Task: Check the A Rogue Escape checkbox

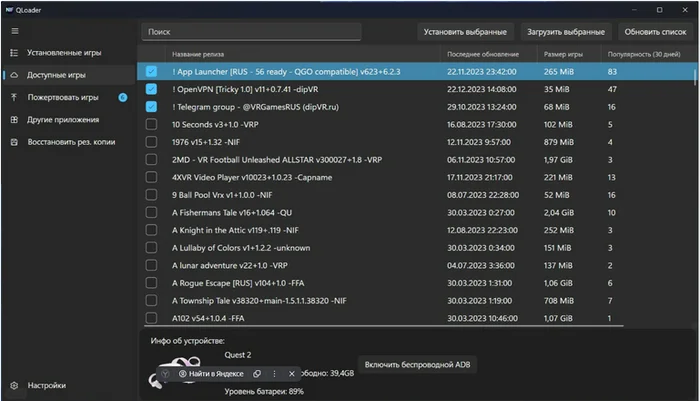Action: 151,283
